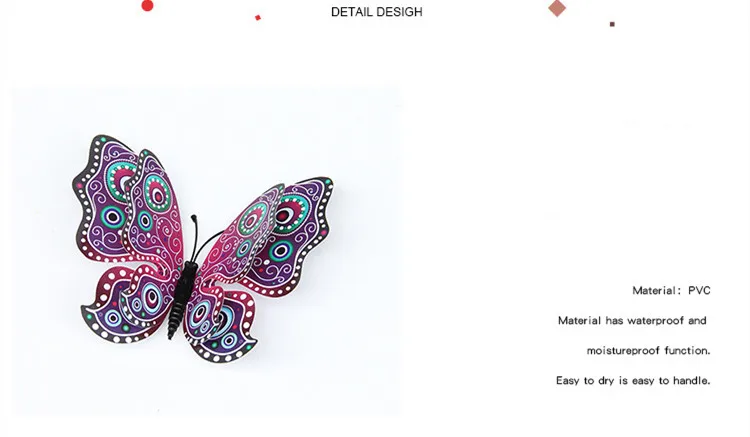Click the red circle decoration

(147, 6)
